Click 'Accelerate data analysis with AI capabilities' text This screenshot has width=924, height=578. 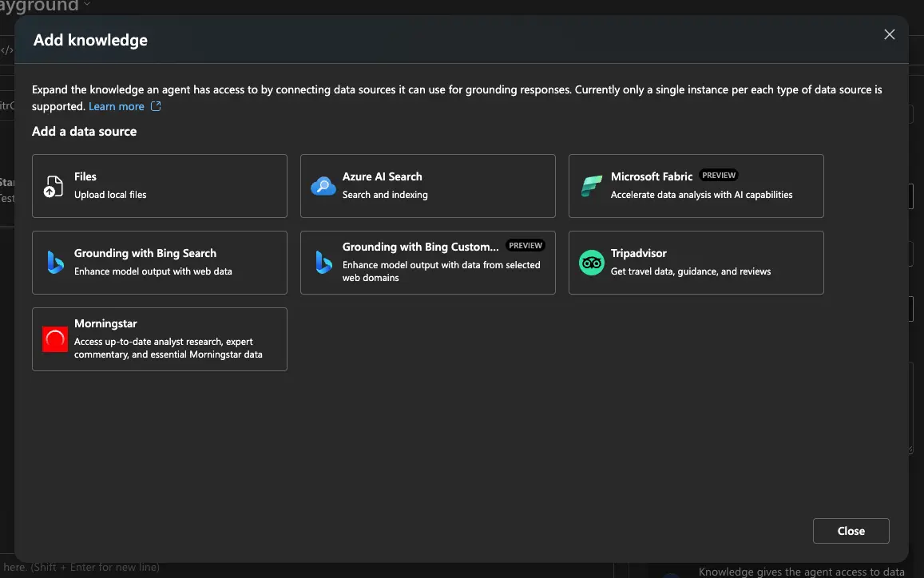701,195
